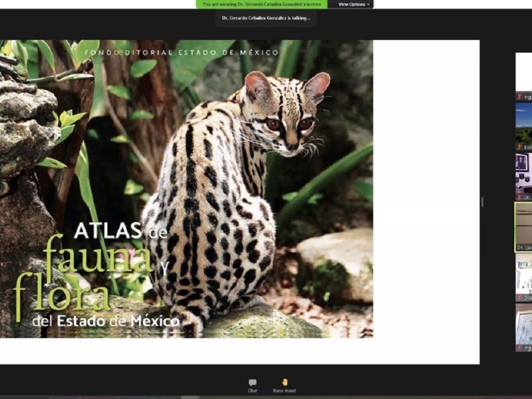Select the 'Lic.' participant video thumbnail

coord(524,177)
